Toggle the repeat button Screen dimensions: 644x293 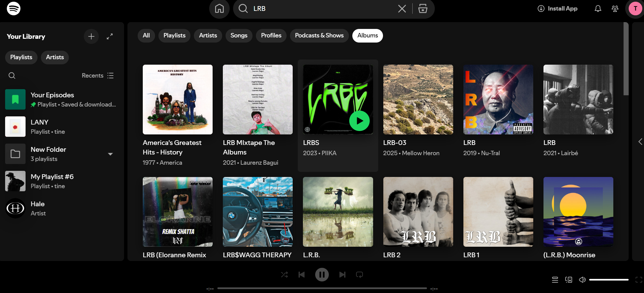359,275
